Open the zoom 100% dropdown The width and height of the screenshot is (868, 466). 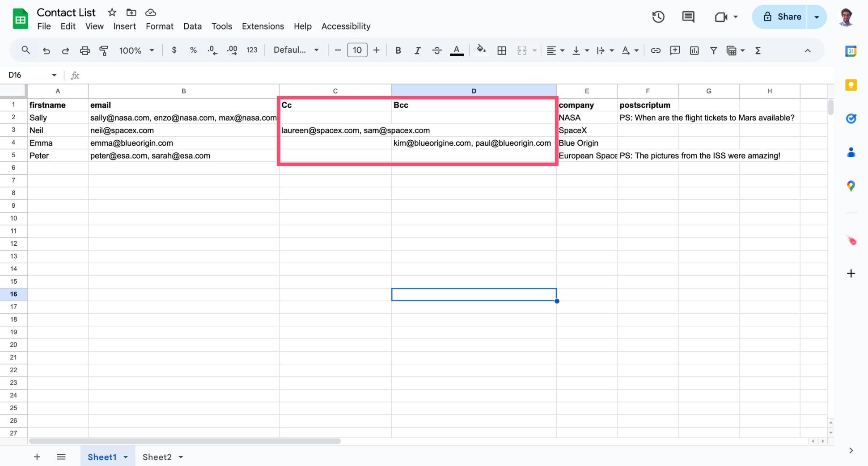click(x=136, y=50)
